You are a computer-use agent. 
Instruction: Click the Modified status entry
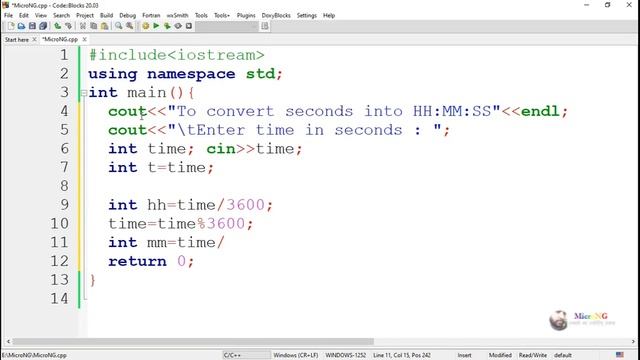[500, 355]
